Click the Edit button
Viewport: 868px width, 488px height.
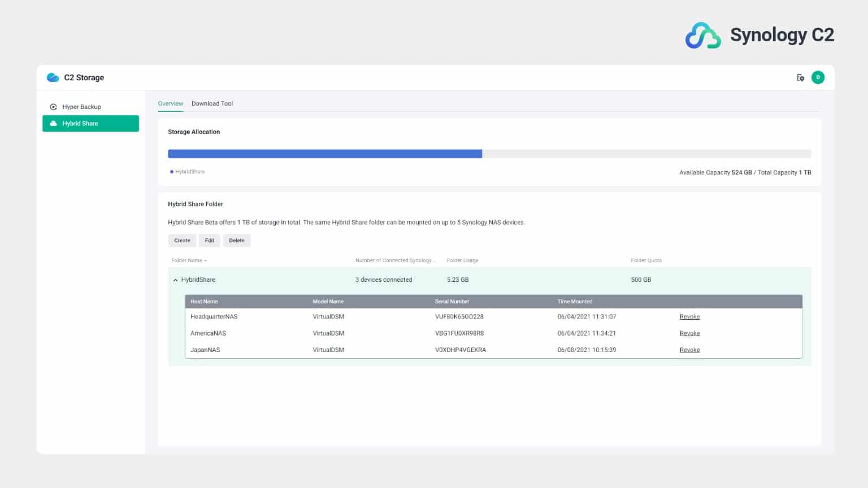(x=209, y=241)
